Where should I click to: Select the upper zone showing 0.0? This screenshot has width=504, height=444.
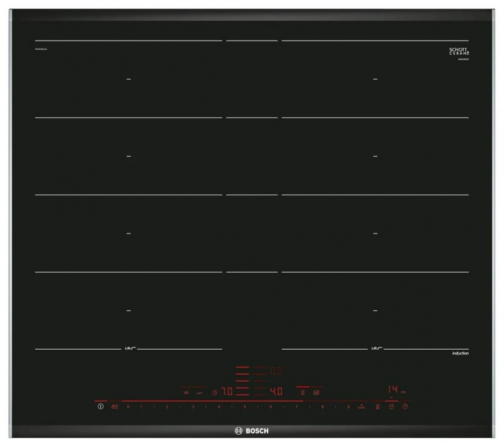point(277,371)
